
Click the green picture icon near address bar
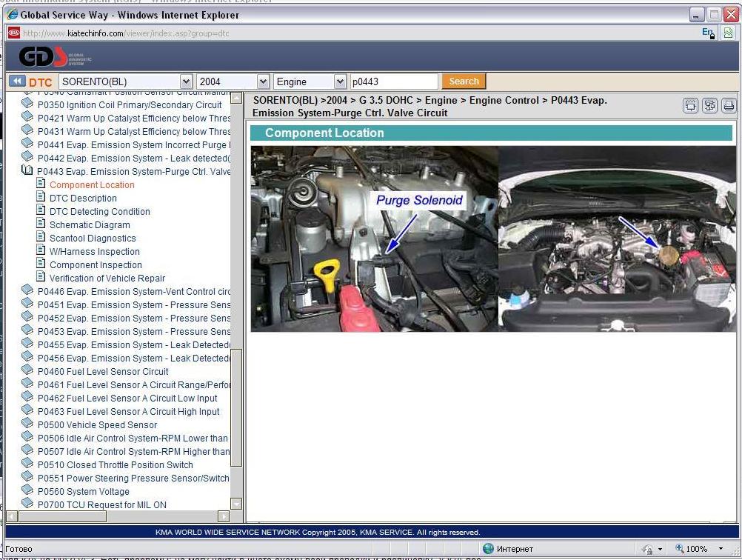[x=728, y=33]
